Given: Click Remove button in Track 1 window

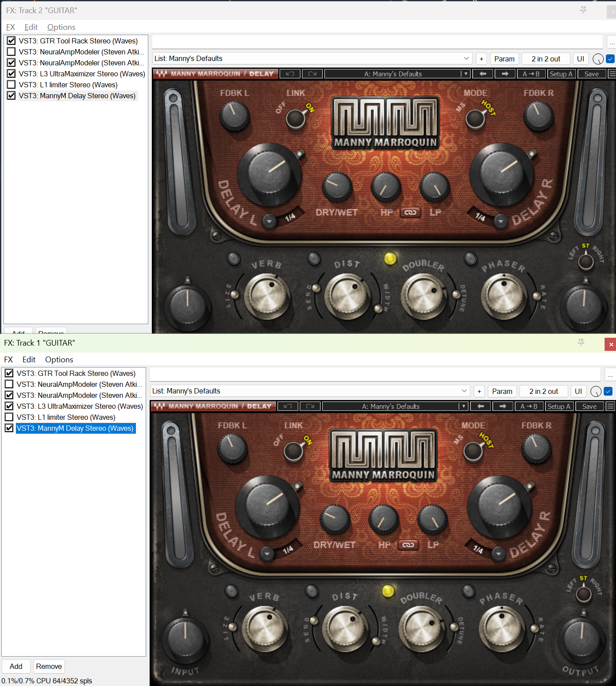Looking at the screenshot, I should point(49,666).
